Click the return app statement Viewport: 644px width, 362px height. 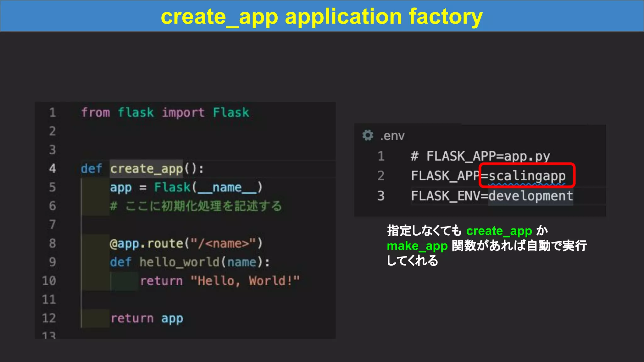tap(147, 318)
